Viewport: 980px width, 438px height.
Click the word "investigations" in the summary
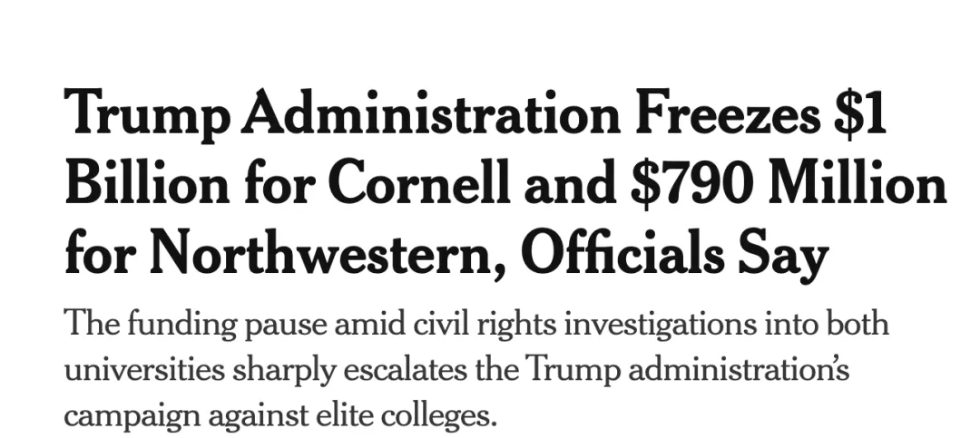tap(660, 325)
